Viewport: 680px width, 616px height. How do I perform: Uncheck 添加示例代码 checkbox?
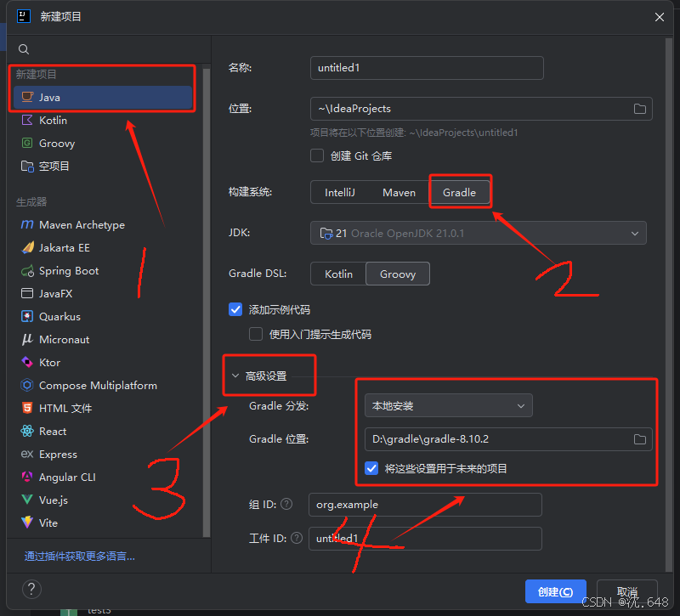pyautogui.click(x=235, y=309)
